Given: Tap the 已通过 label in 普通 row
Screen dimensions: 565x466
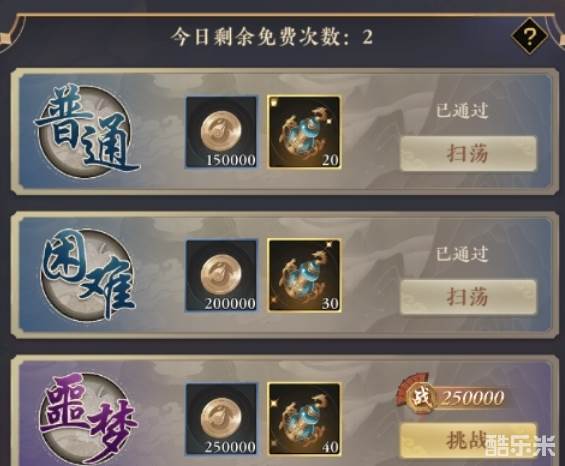Looking at the screenshot, I should 462,110.
